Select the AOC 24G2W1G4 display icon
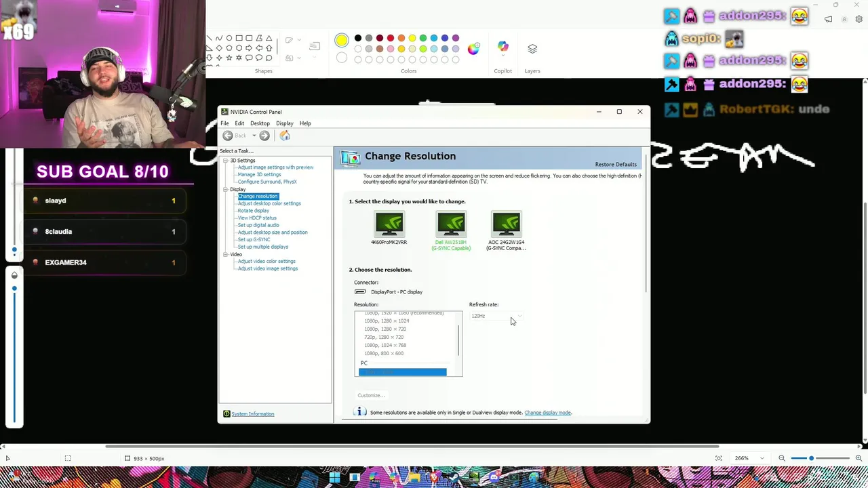868x488 pixels. [506, 224]
